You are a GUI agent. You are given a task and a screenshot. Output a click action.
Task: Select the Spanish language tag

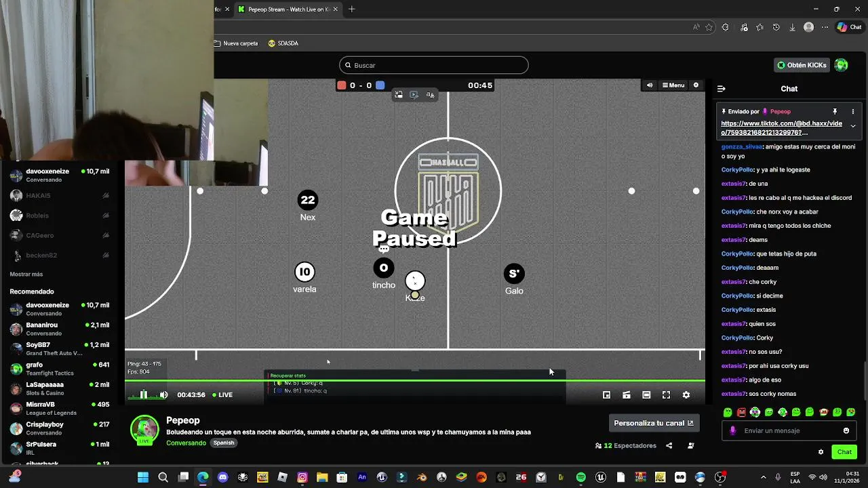[224, 443]
